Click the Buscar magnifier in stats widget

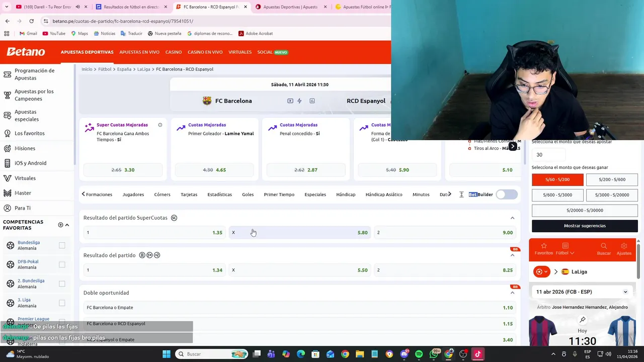coord(604,246)
